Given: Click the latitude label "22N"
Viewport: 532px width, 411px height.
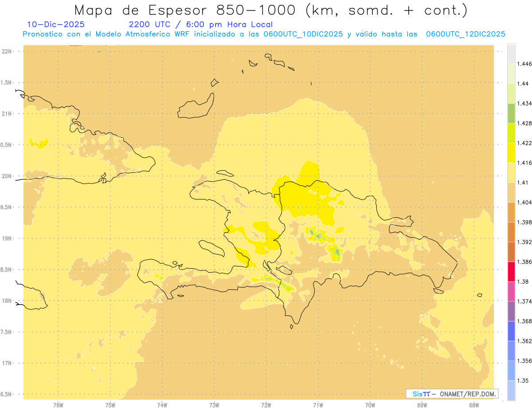Looking at the screenshot, I should 7,51.
